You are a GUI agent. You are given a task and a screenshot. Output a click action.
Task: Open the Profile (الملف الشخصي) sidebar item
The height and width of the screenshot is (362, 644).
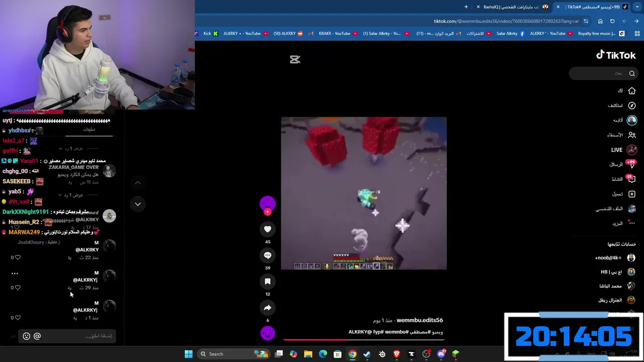pos(616,209)
